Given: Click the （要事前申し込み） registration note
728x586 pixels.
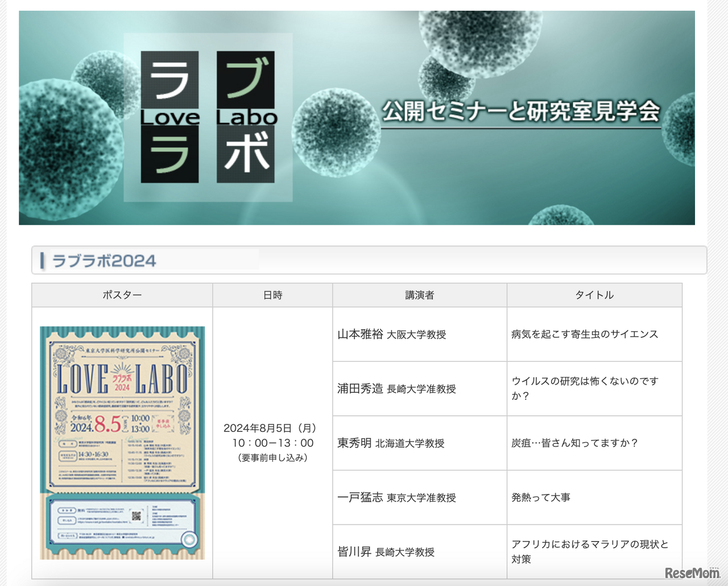Looking at the screenshot, I should 272,457.
